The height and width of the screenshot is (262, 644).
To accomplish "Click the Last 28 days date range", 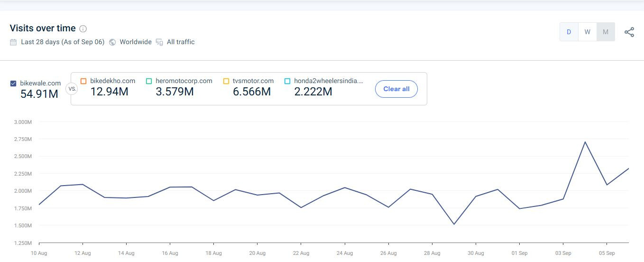I will (63, 42).
